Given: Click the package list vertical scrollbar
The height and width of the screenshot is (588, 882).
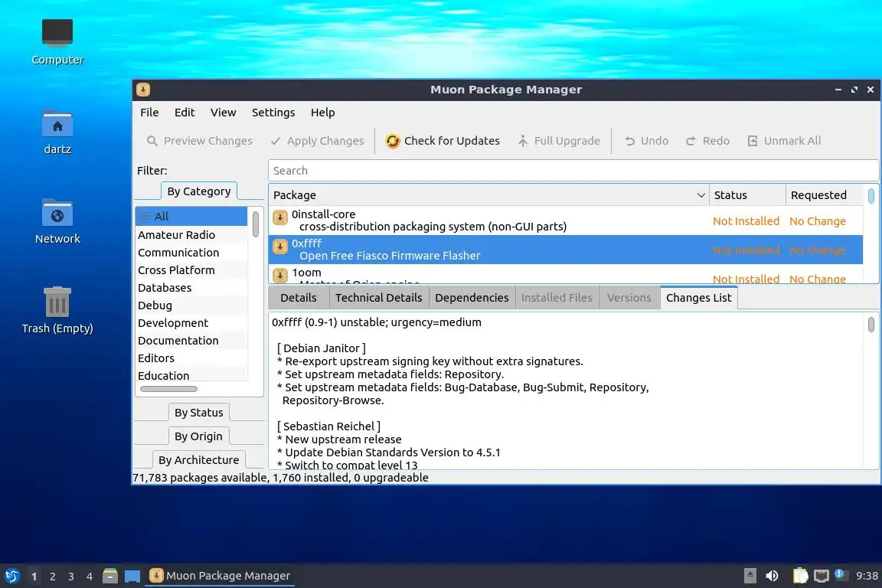Looking at the screenshot, I should 871,196.
